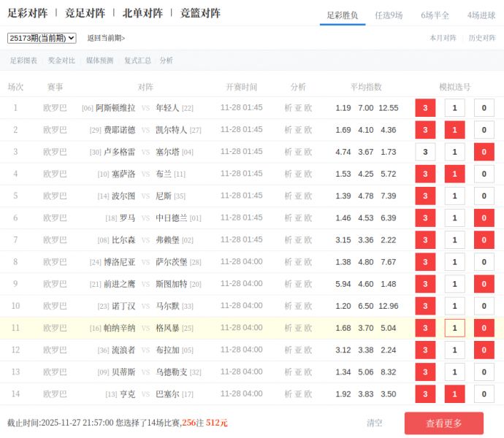Open 奖金对比 sub-menu item

tap(61, 61)
